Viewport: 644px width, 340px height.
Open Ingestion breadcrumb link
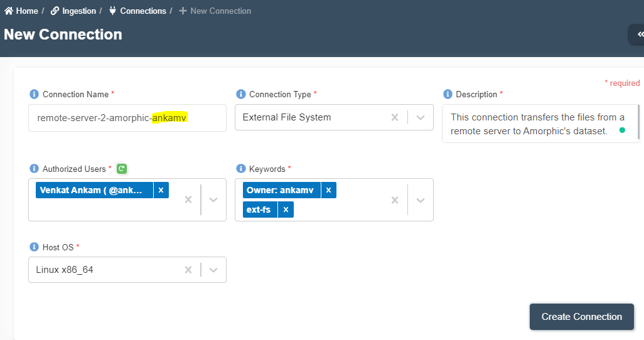pyautogui.click(x=73, y=11)
